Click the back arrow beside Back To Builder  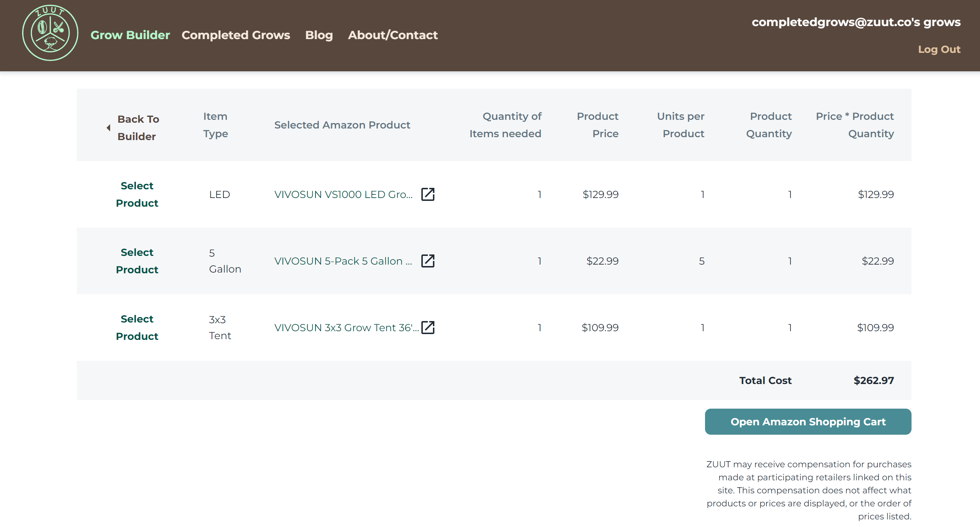point(108,128)
